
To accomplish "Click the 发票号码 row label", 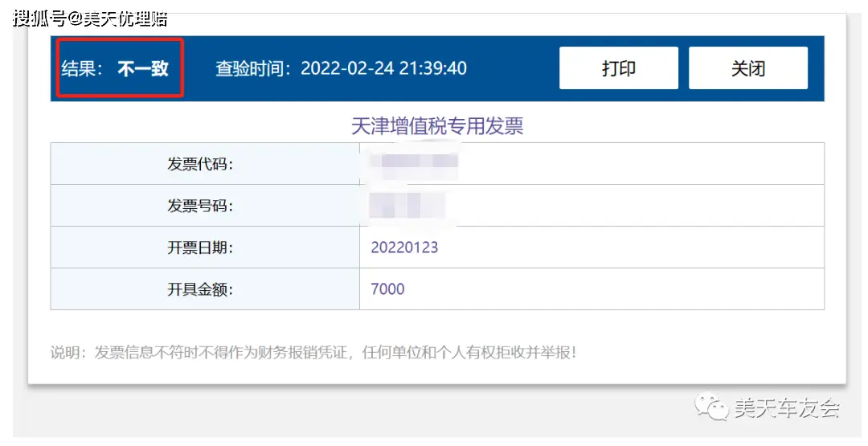I will pos(200,206).
